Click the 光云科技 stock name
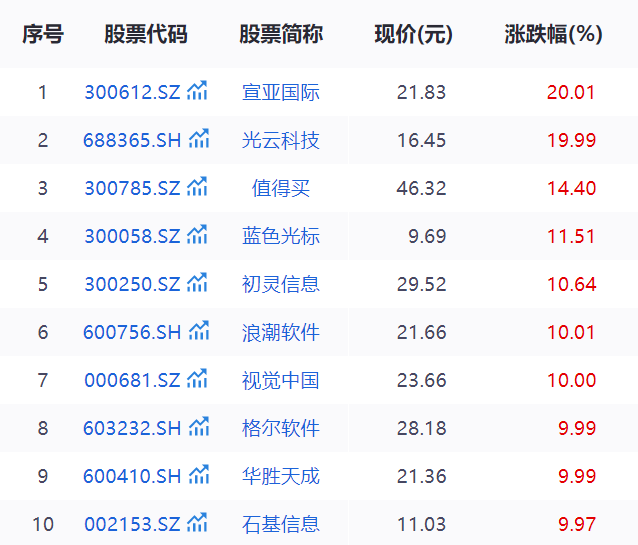This screenshot has height=545, width=638. pos(281,140)
